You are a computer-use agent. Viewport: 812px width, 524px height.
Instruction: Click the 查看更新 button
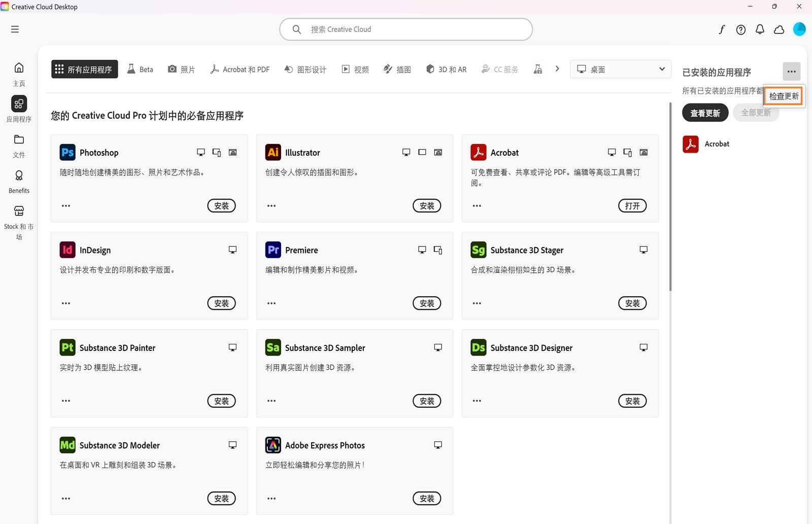click(x=705, y=113)
